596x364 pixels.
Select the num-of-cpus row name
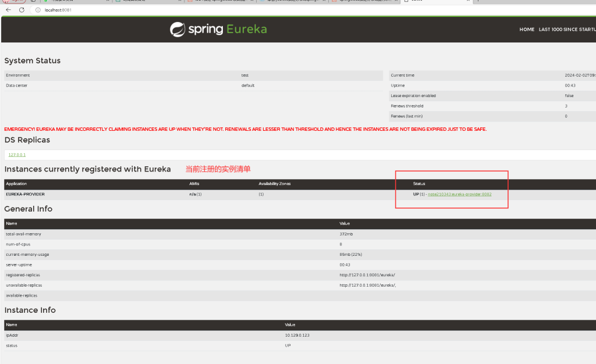(x=18, y=244)
